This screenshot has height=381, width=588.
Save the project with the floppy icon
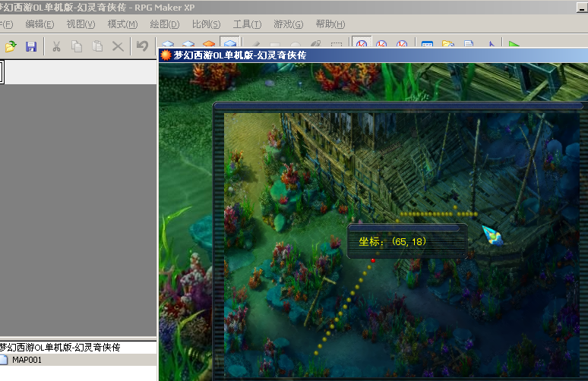click(31, 46)
